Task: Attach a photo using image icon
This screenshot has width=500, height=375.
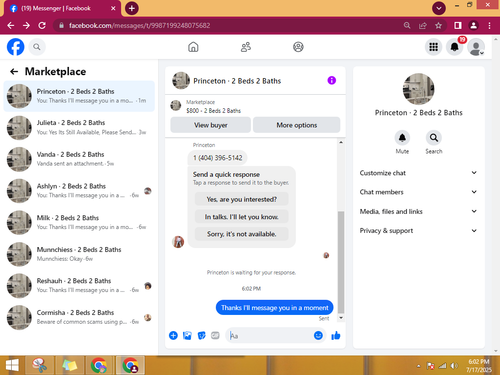Action: pyautogui.click(x=187, y=335)
